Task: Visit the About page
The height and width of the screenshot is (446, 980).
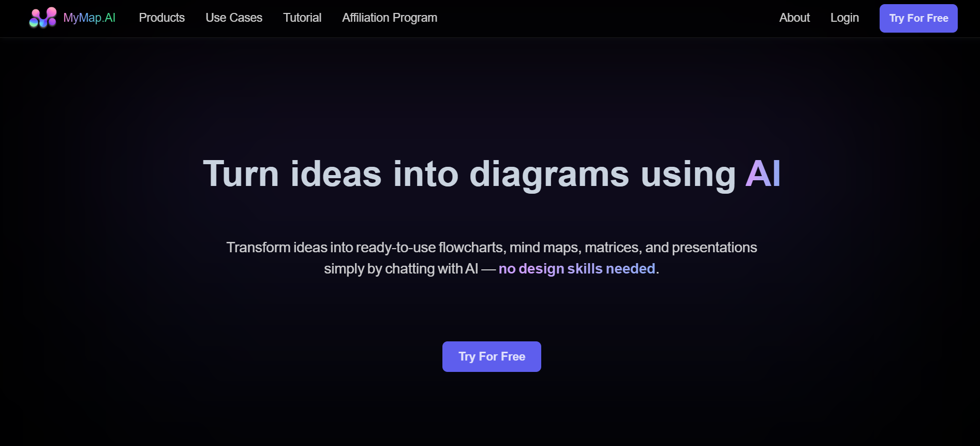Action: [x=794, y=18]
